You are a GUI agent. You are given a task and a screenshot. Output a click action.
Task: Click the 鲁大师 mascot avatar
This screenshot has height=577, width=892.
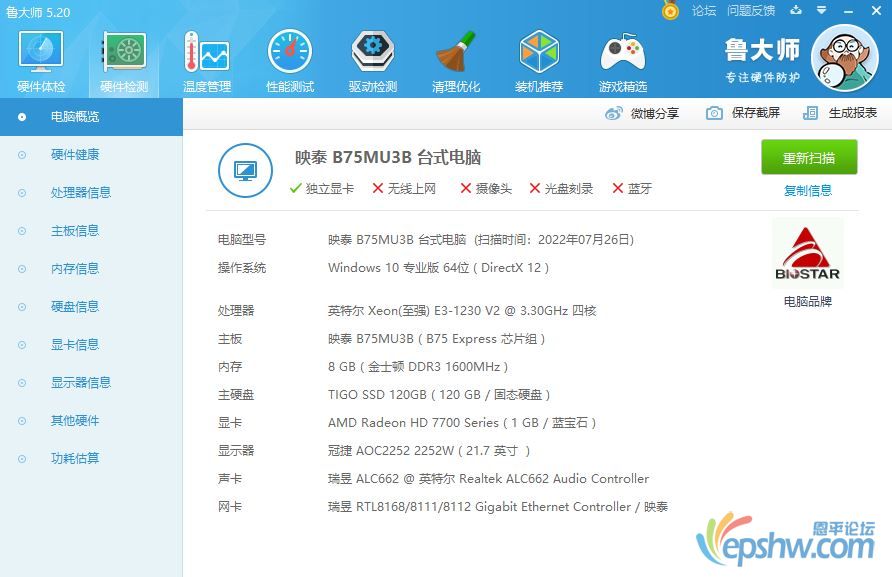(845, 58)
